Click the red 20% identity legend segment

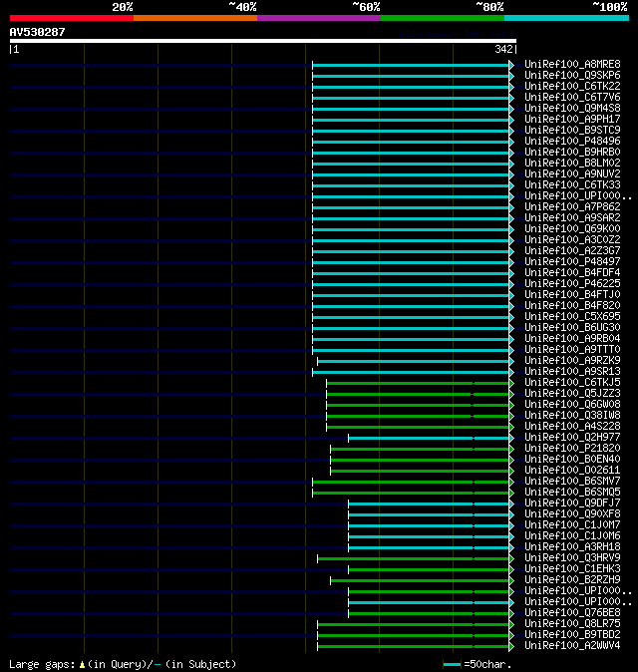coord(72,18)
